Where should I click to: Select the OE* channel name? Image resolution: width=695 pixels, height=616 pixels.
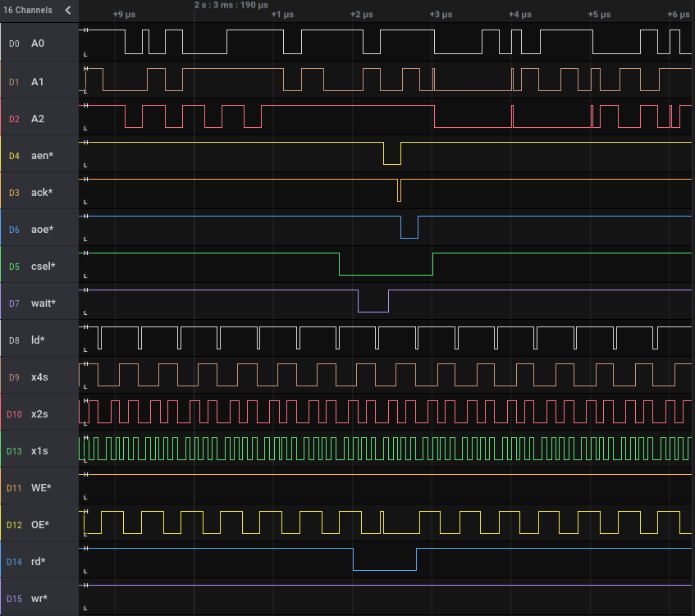[40, 525]
